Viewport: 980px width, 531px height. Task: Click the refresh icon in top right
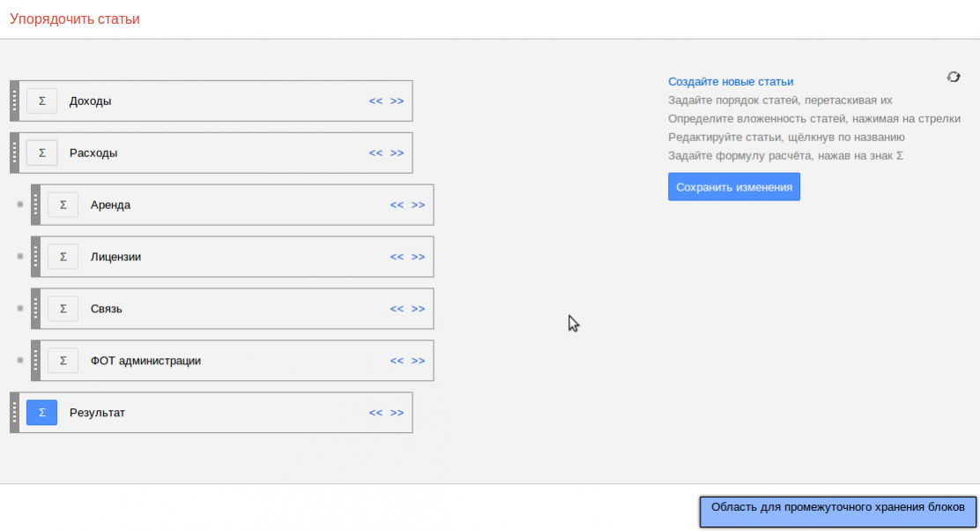[954, 78]
